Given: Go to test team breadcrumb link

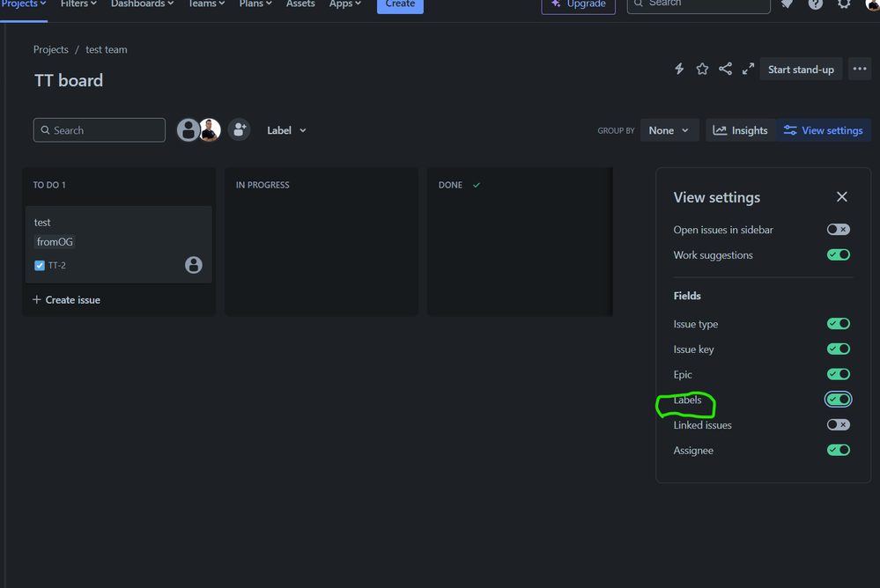Looking at the screenshot, I should point(106,49).
